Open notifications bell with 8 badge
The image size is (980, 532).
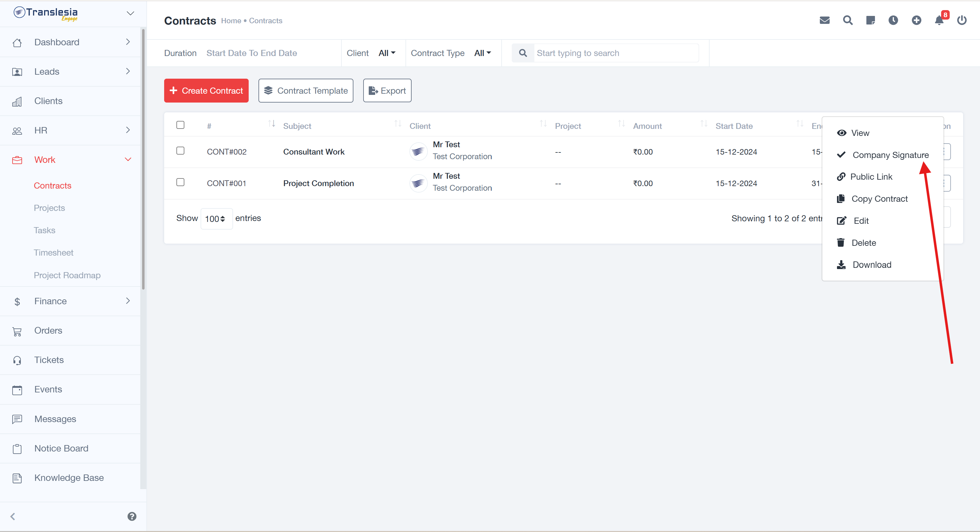coord(939,20)
